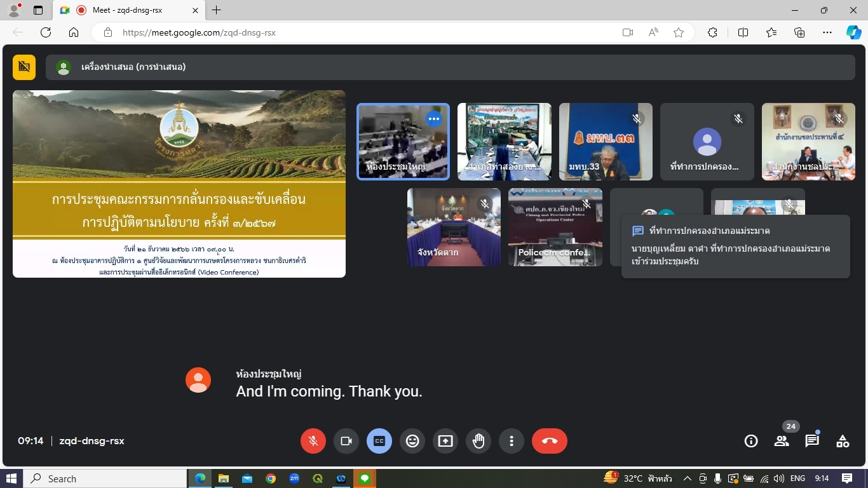Open Zoom from taskbar

click(x=294, y=478)
